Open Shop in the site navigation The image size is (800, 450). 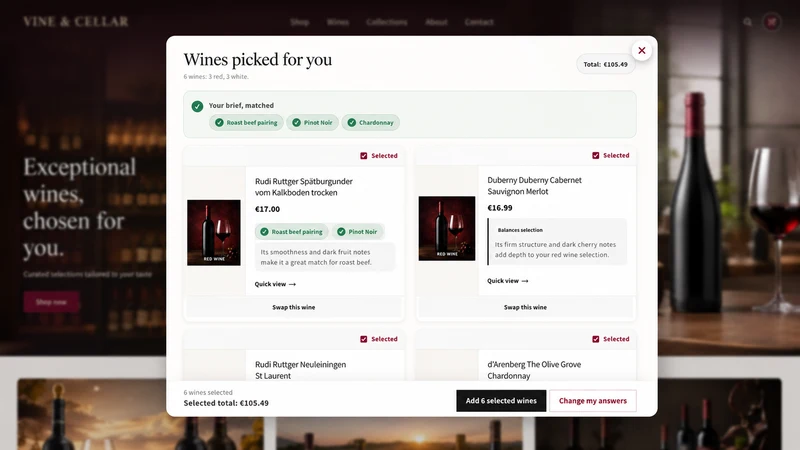coord(299,22)
